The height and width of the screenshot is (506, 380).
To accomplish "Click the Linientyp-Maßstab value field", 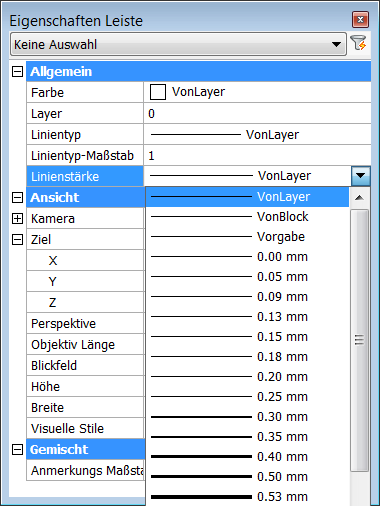I will click(x=257, y=156).
